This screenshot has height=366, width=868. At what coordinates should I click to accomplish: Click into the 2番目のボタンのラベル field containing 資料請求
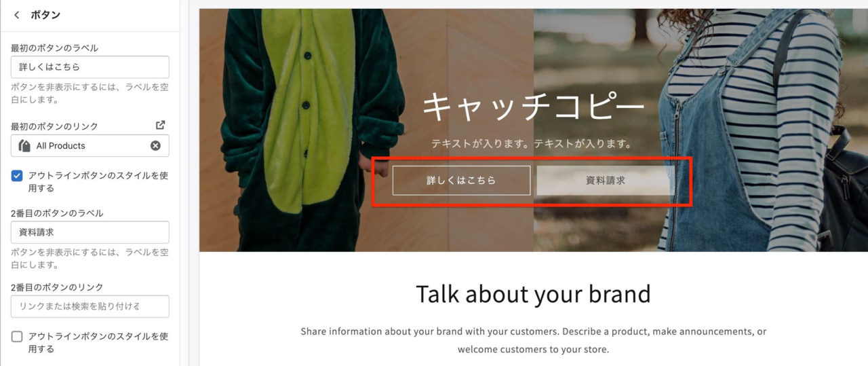pos(90,232)
